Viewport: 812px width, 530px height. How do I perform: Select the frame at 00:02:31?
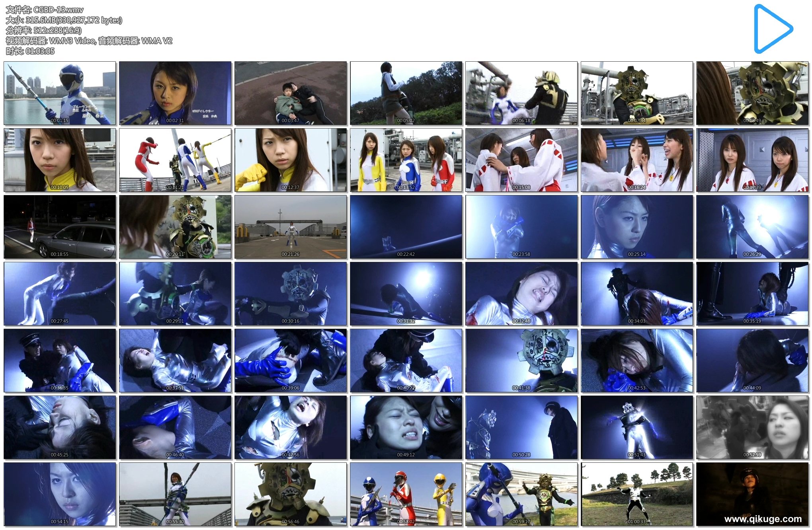tap(175, 93)
